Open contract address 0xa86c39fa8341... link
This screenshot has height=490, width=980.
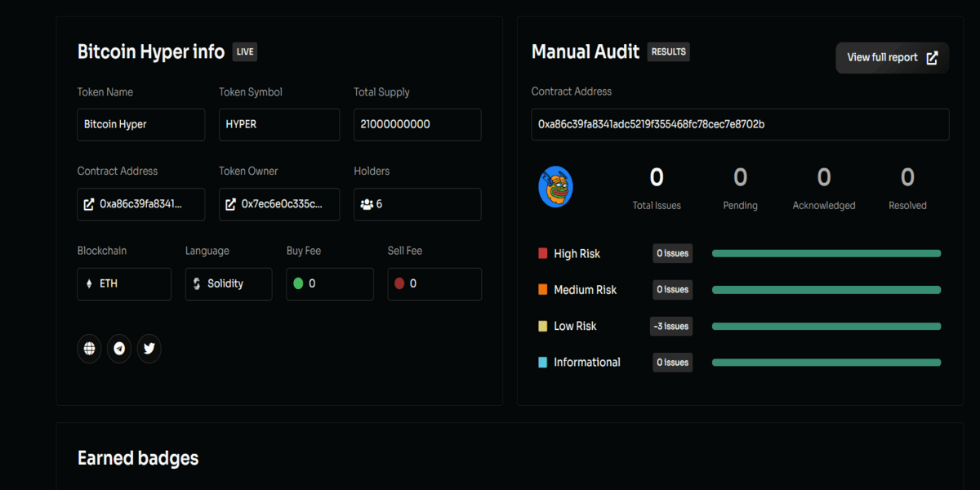click(141, 204)
